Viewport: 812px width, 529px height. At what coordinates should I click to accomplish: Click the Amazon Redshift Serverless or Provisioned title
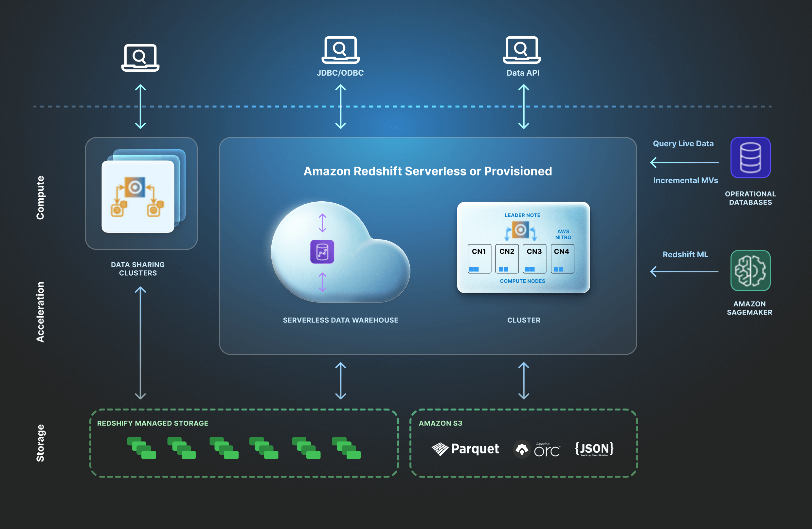[427, 171]
